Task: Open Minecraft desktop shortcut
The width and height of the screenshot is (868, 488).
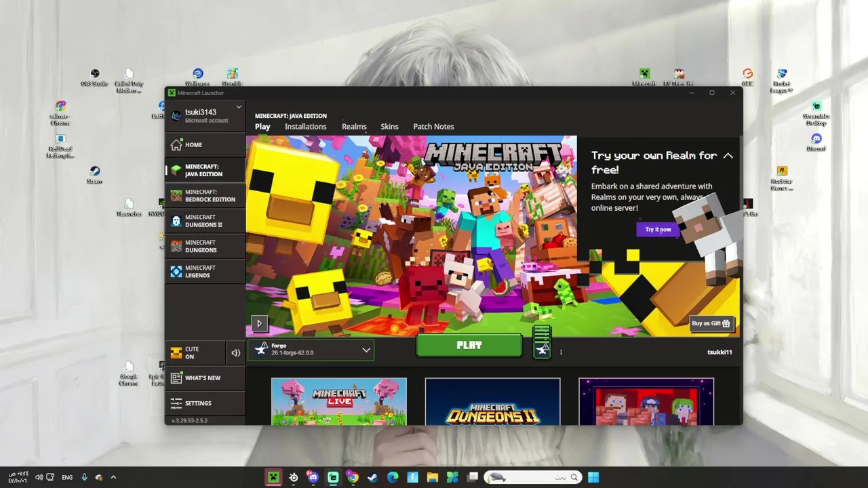Action: (x=645, y=77)
